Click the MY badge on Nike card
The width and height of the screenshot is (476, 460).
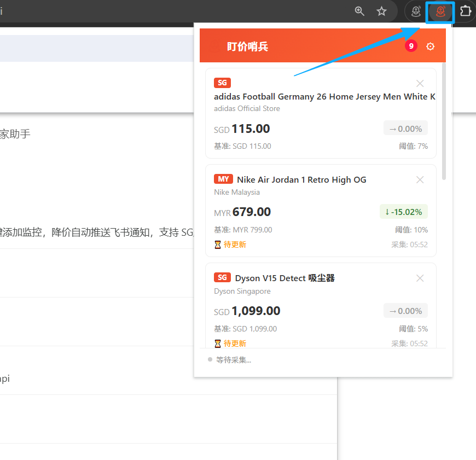(223, 179)
